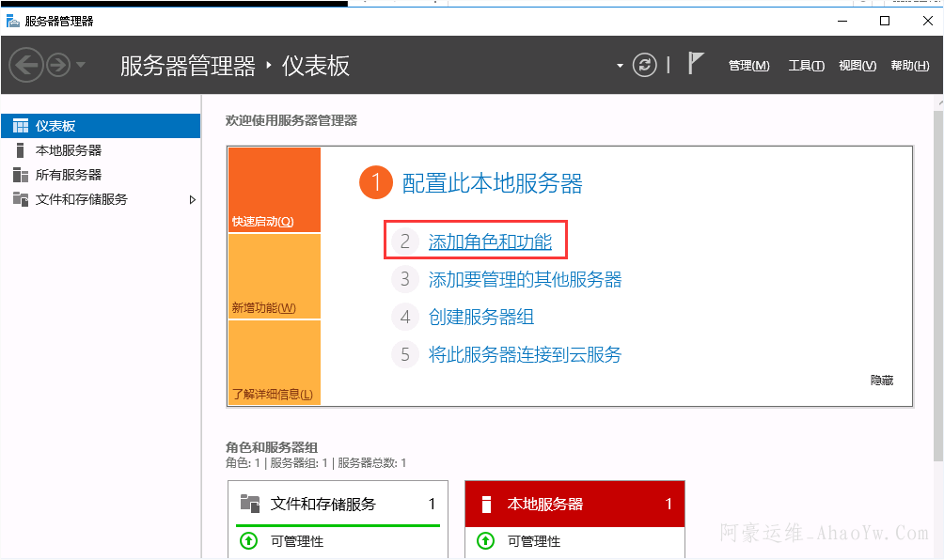The image size is (944, 560).
Task: Click the green 可管理性 icon under 本地服务器
Action: pos(485,541)
